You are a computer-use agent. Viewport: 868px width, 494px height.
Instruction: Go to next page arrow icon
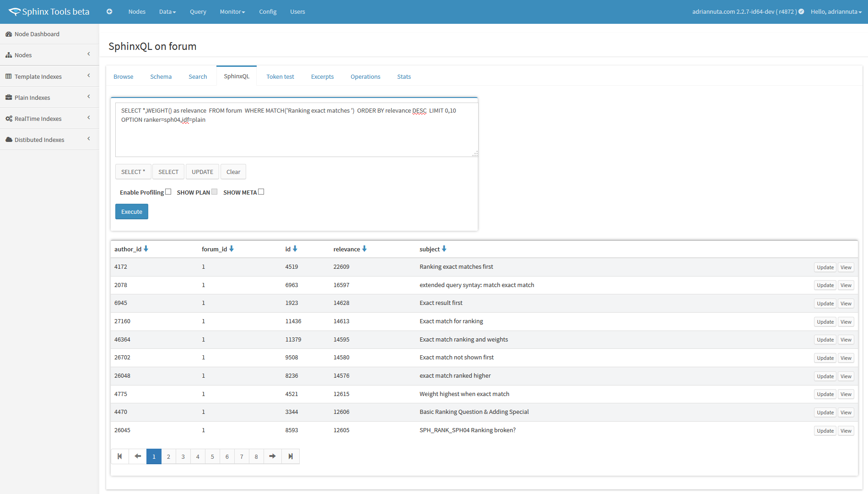click(273, 456)
